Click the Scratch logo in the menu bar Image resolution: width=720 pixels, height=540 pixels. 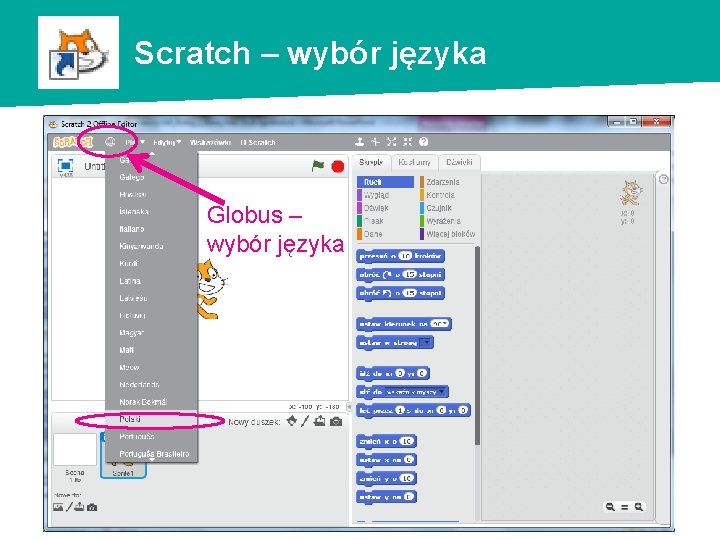tap(73, 142)
